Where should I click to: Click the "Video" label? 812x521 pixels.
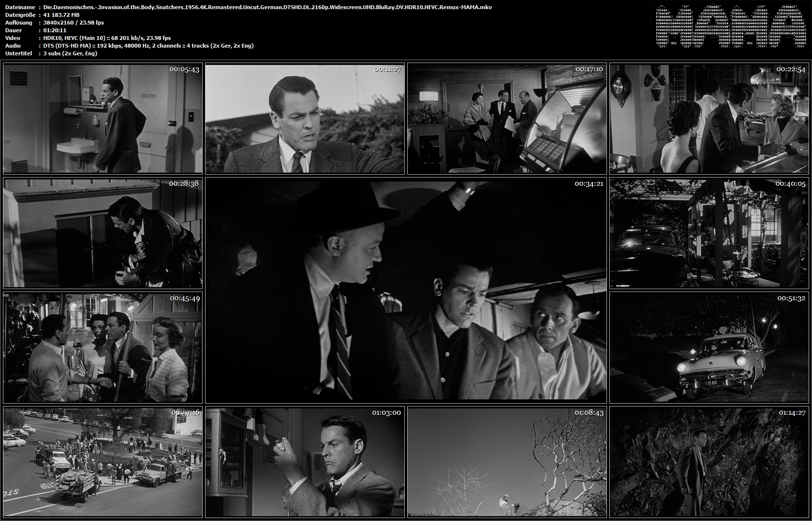[13, 38]
